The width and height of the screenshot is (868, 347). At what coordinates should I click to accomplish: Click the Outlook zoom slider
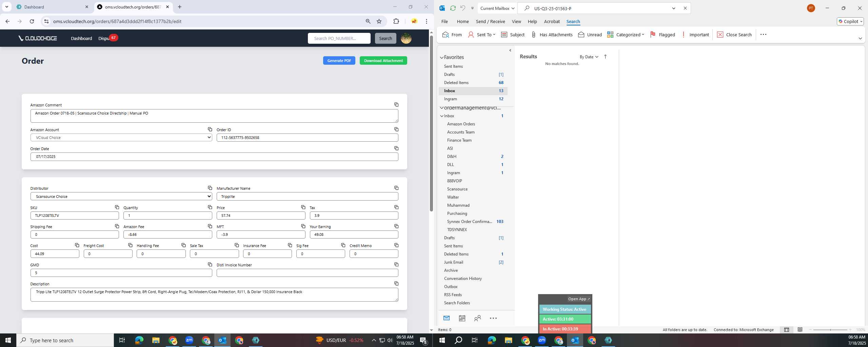click(830, 330)
